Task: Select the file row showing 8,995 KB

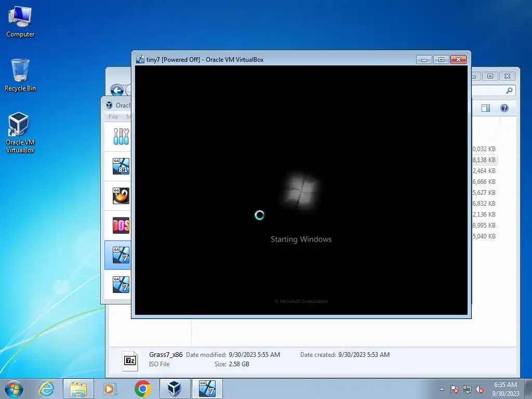Action: (484, 225)
